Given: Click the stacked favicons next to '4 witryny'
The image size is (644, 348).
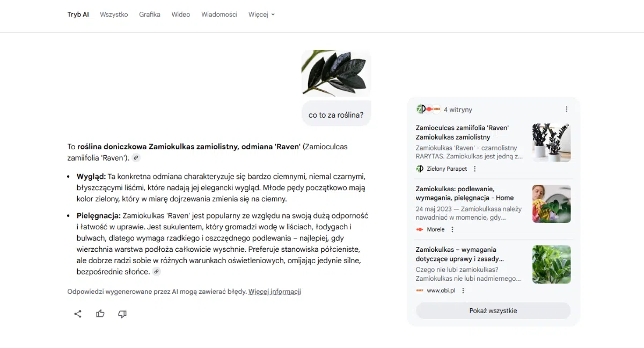Looking at the screenshot, I should [x=428, y=108].
